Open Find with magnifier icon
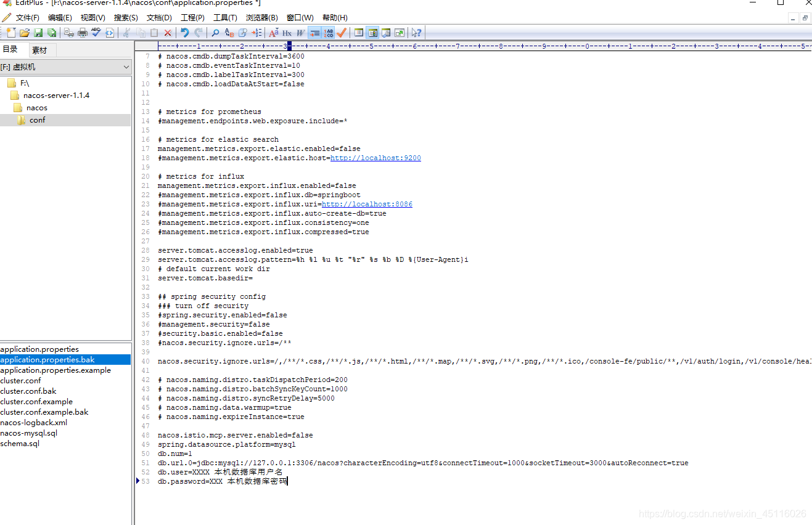This screenshot has width=812, height=525. (215, 33)
